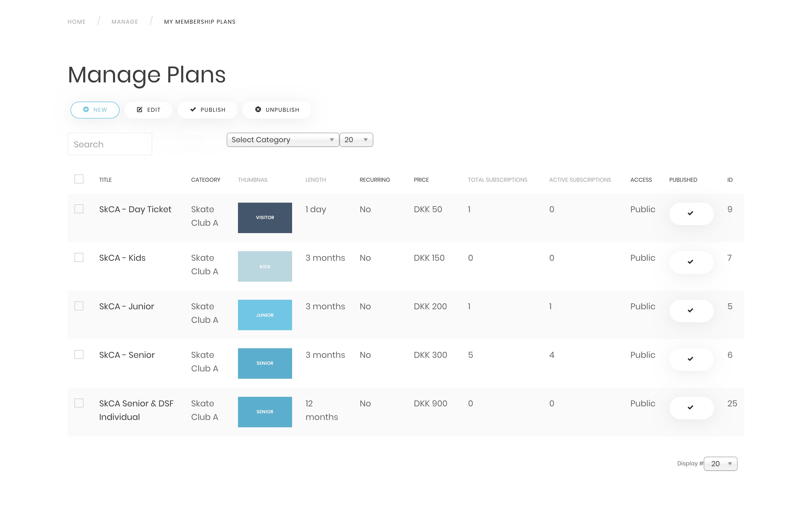Image resolution: width=812 pixels, height=508 pixels.
Task: Click the cross-circle icon on the Unpublish button
Action: [258, 110]
